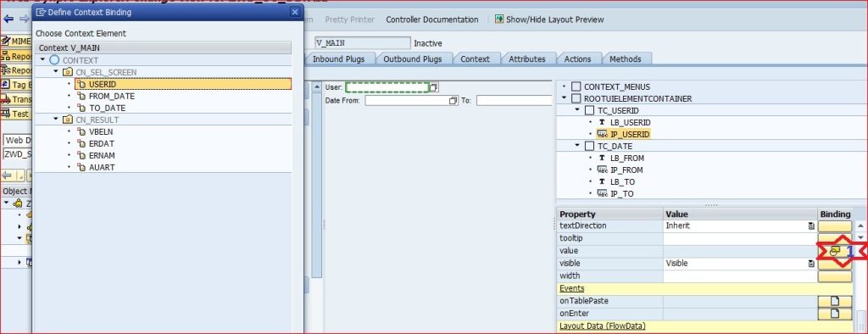This screenshot has height=334, width=868.
Task: Open the visible property value dropdown
Action: click(811, 264)
